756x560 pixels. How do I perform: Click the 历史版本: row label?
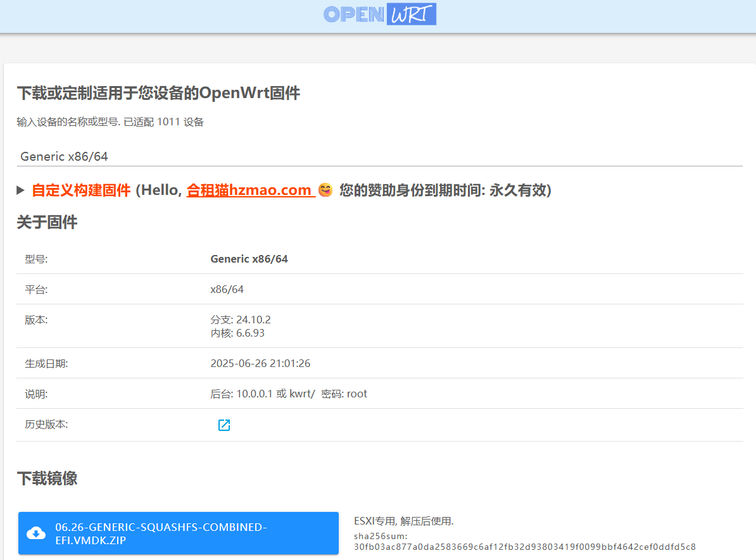46,425
